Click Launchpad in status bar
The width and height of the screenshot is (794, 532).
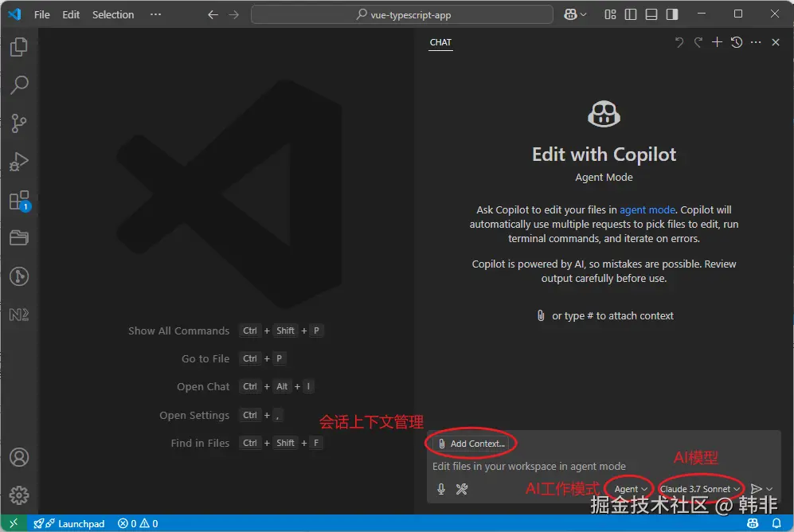(x=68, y=523)
